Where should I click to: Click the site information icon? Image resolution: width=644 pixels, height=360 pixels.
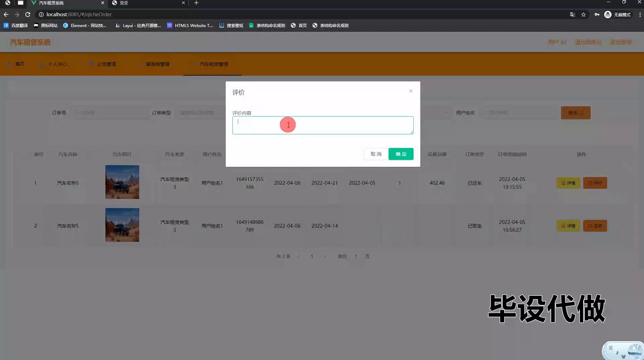coord(41,14)
